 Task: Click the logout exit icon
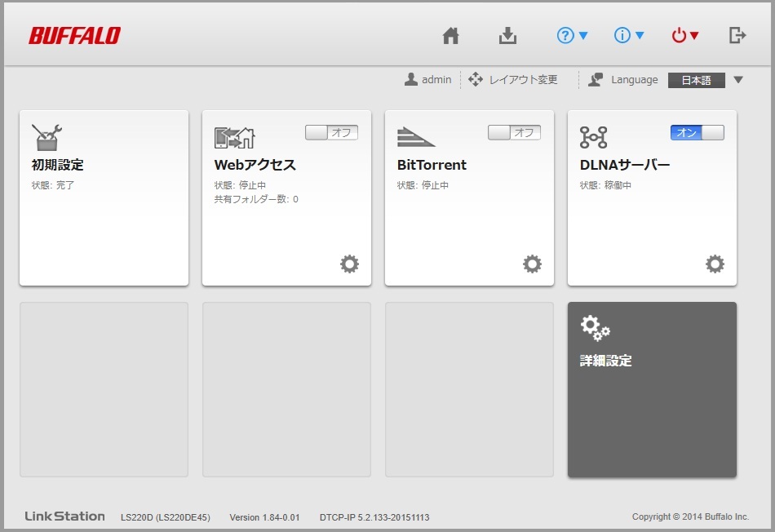pos(737,35)
